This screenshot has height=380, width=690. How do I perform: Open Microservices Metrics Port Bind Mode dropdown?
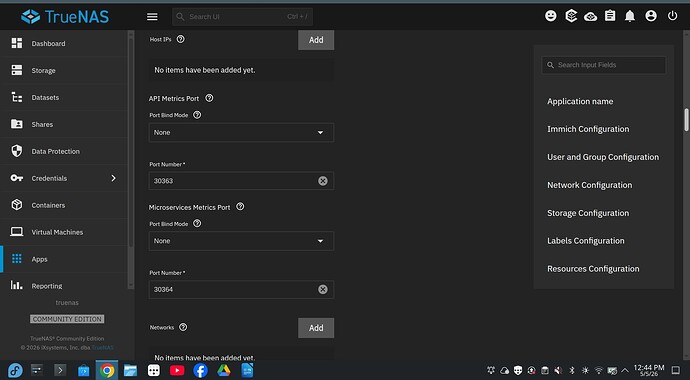click(241, 241)
